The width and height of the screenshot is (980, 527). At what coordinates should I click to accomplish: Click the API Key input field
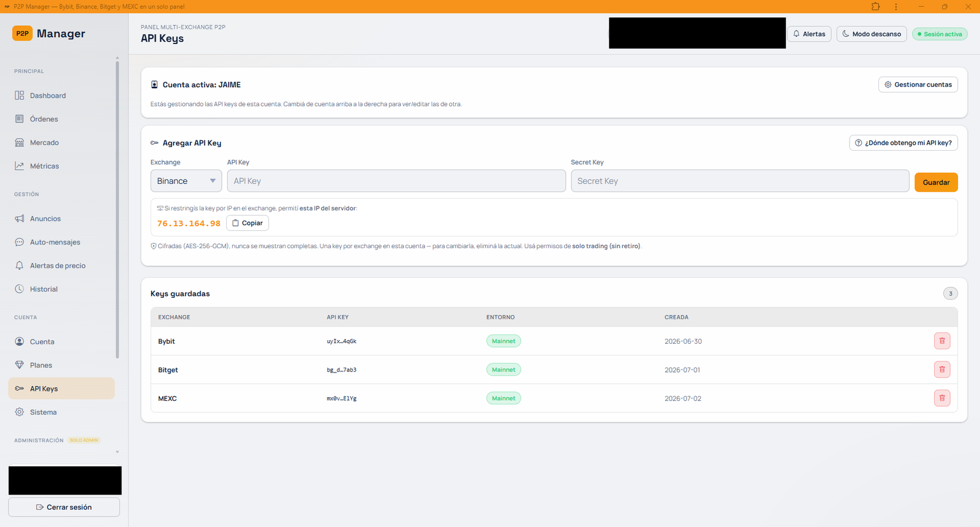click(x=396, y=181)
